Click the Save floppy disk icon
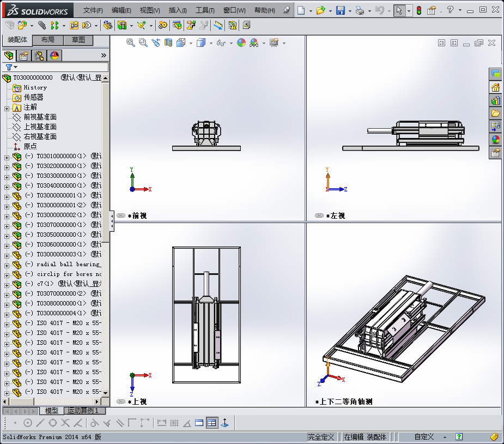The width and height of the screenshot is (504, 444). pyautogui.click(x=341, y=10)
